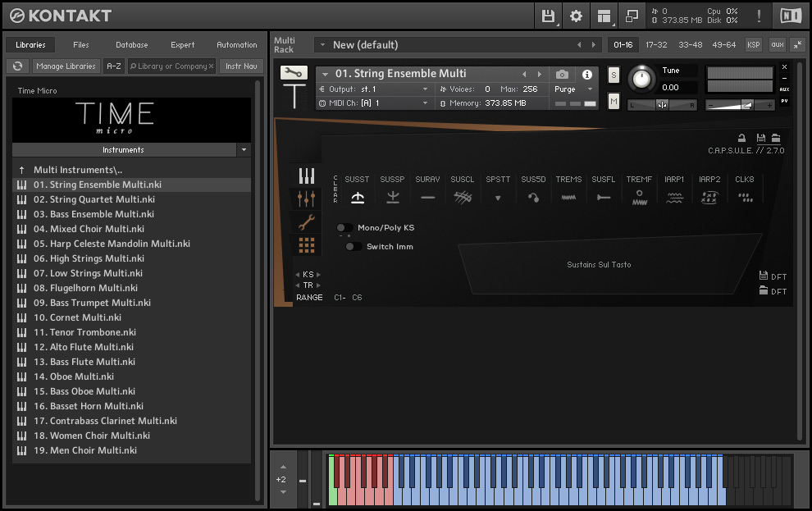
Task: Open 07. Low Strings Multi.nki
Action: pos(88,273)
